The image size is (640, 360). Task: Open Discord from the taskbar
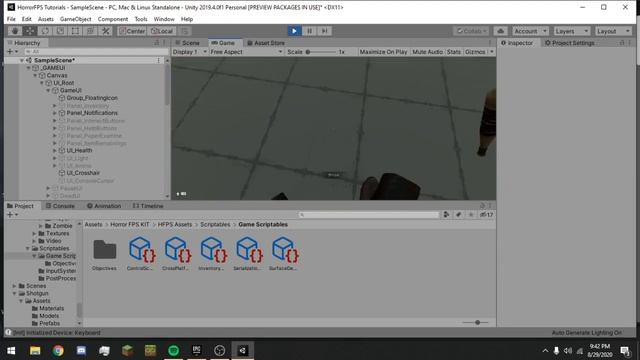pyautogui.click(x=81, y=350)
